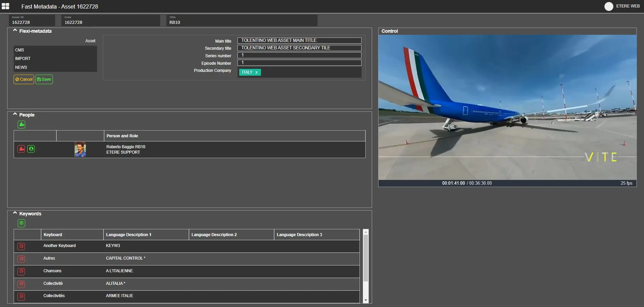Viewport: 644px width, 307px height.
Task: Collapse the People section
Action: (15, 114)
